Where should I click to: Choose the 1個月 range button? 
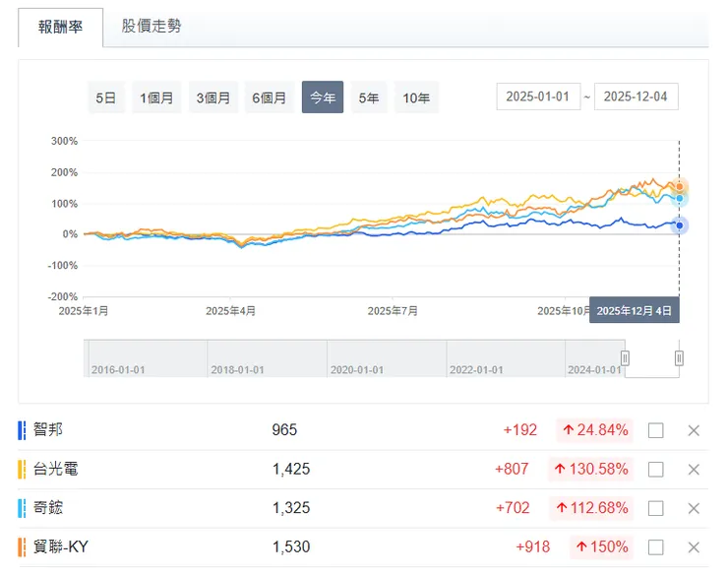(157, 97)
